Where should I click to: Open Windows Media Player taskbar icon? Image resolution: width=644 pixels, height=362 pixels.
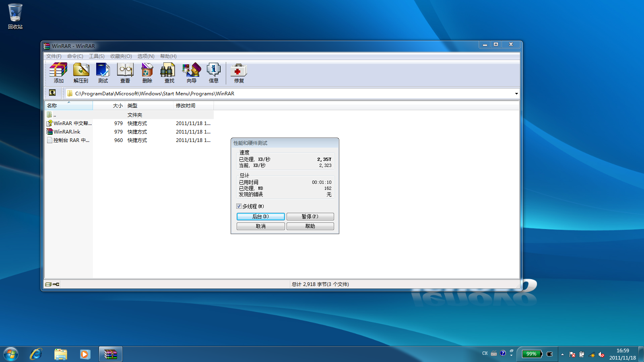point(85,354)
